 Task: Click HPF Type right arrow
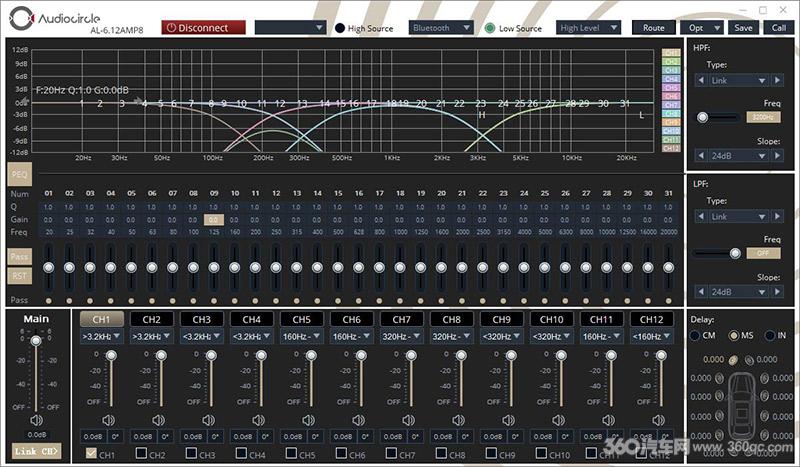point(777,80)
